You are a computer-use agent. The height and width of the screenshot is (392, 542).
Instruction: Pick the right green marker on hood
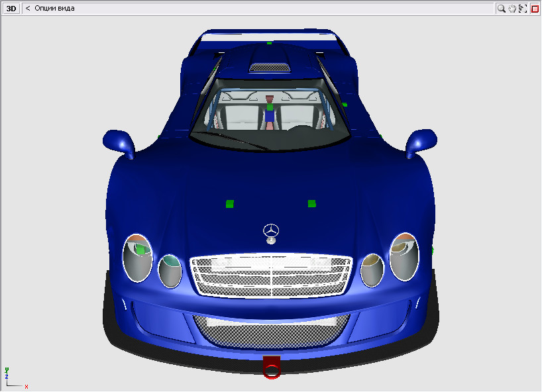pyautogui.click(x=312, y=204)
